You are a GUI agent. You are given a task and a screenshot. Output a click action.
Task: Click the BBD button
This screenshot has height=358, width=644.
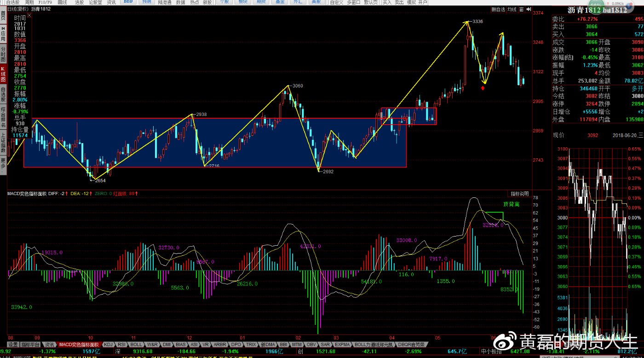[127, 2]
